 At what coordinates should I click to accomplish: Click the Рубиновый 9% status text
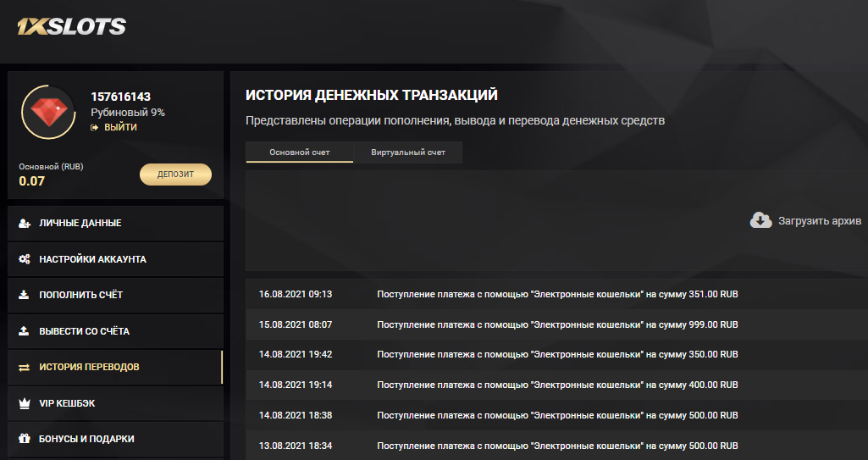pyautogui.click(x=128, y=113)
